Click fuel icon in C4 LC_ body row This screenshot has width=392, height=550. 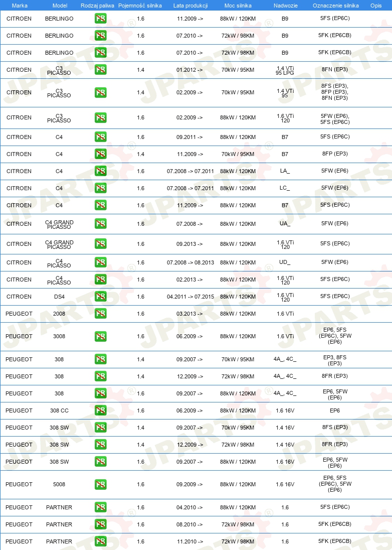[101, 188]
